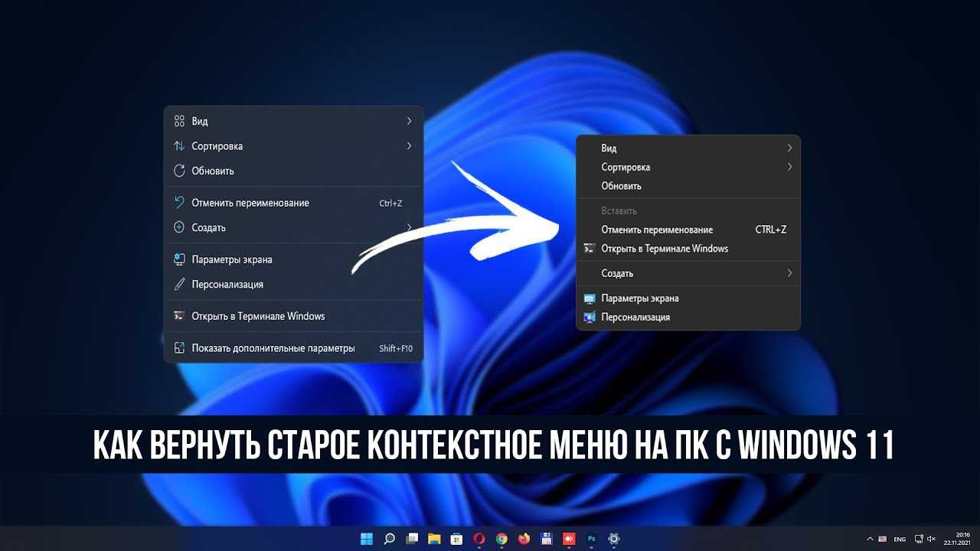Open Microsoft Store taskbar icon
This screenshot has width=980, height=551.
pyautogui.click(x=456, y=539)
